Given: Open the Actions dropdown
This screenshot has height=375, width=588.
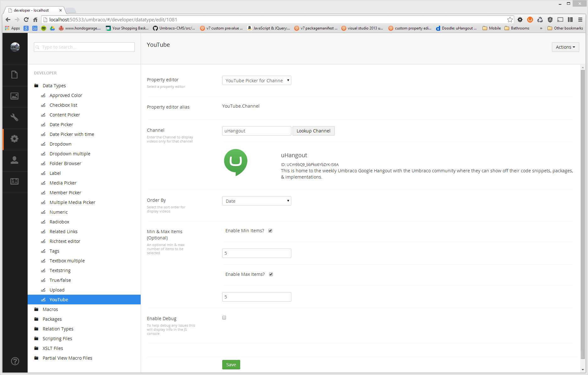Looking at the screenshot, I should [565, 47].
